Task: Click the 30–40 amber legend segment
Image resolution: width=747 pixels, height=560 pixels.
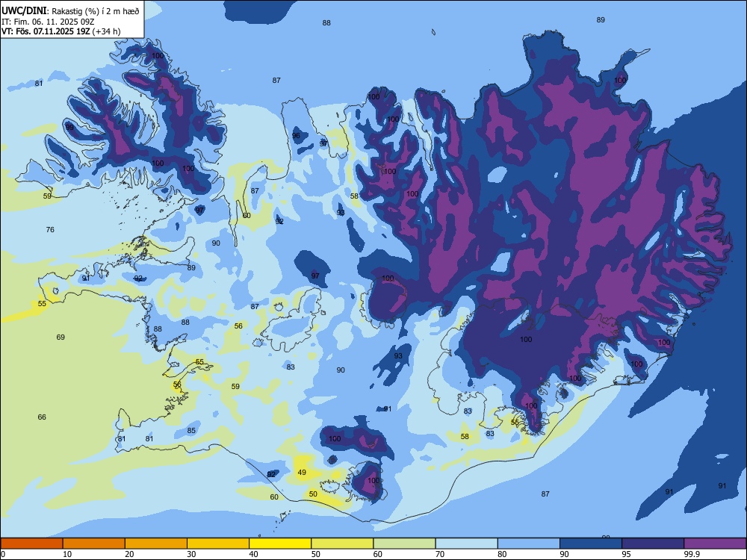Action: tap(218, 544)
